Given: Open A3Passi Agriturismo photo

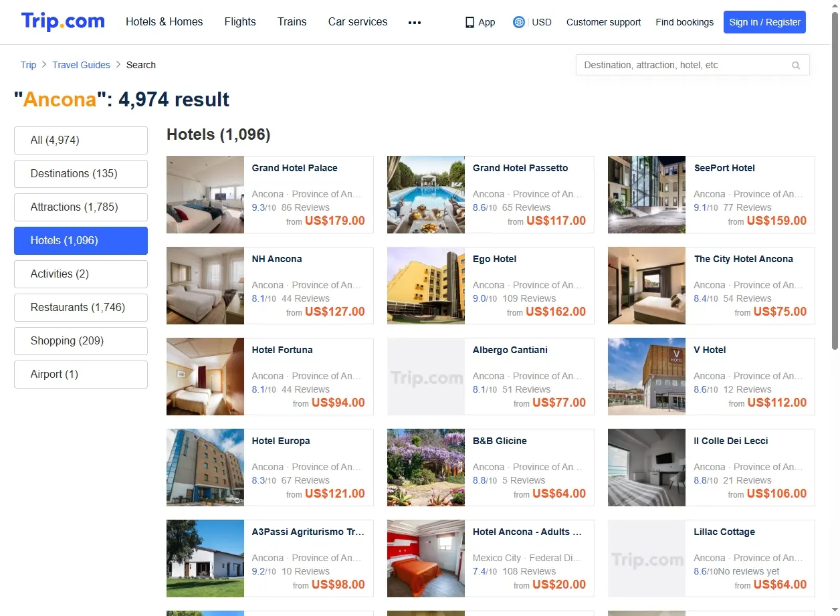Looking at the screenshot, I should click(205, 558).
